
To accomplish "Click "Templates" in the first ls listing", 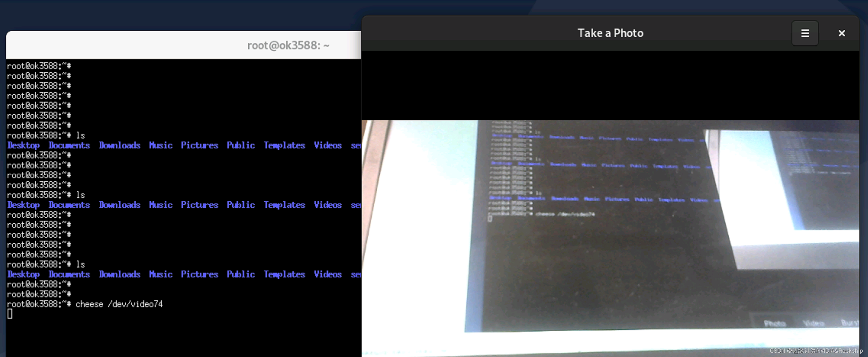I will [x=284, y=145].
